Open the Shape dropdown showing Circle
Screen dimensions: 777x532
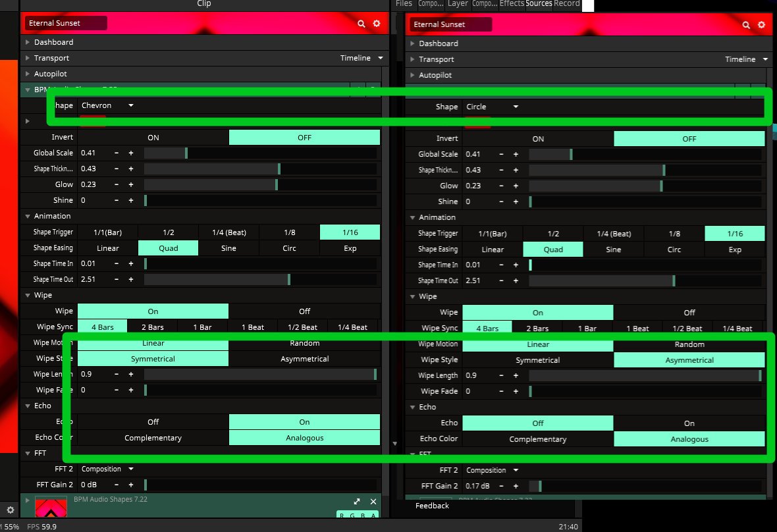[492, 107]
